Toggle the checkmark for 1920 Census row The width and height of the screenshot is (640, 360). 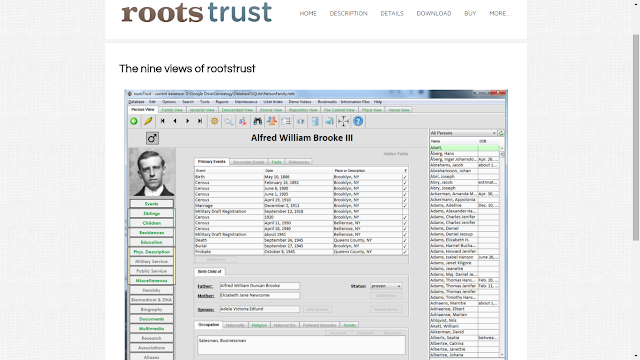(x=405, y=218)
